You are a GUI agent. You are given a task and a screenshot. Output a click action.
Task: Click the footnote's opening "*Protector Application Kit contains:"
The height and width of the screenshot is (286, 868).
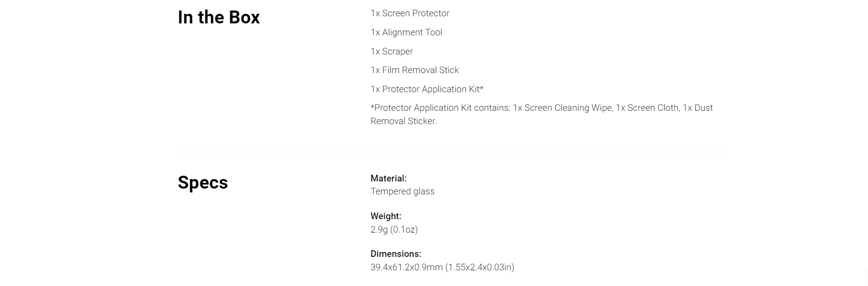point(440,108)
